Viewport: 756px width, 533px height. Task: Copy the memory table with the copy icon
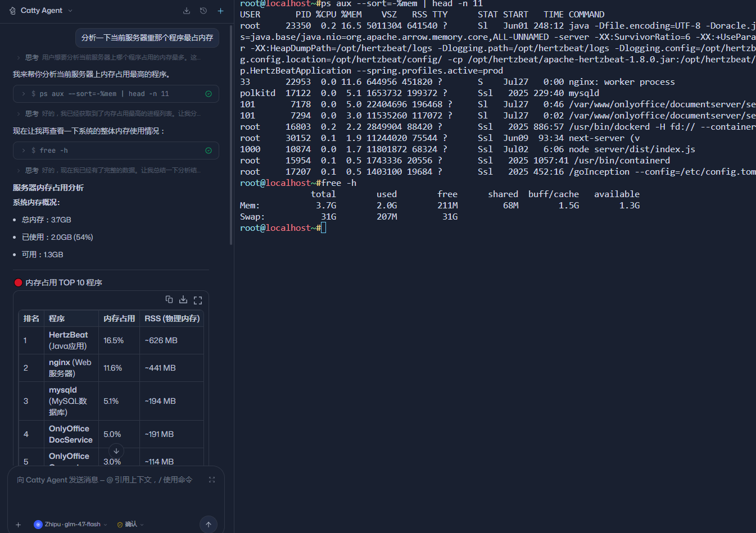pyautogui.click(x=169, y=299)
